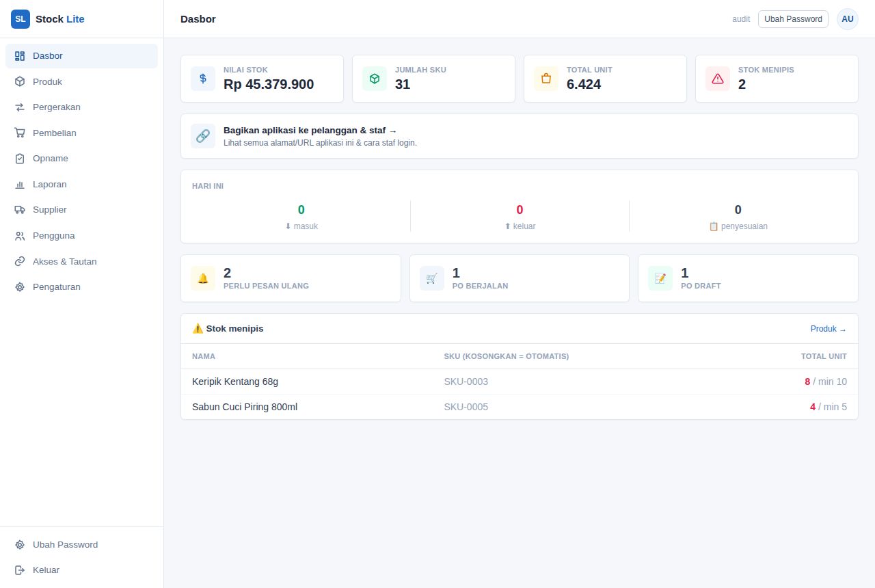This screenshot has width=875, height=588.
Task: Click the 'audit' username text in header
Action: click(741, 19)
